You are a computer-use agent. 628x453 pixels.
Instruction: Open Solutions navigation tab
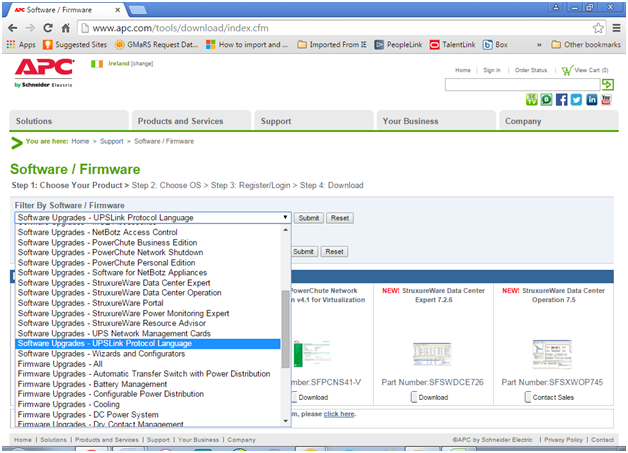pyautogui.click(x=69, y=121)
